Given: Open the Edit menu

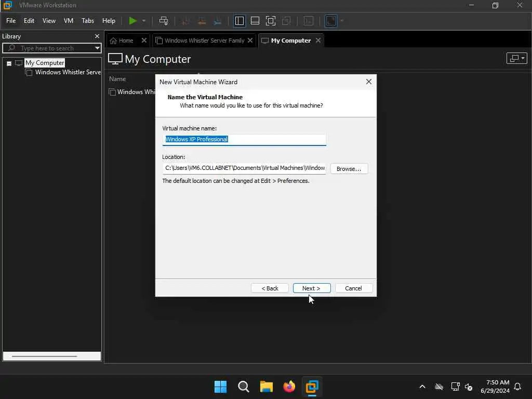Looking at the screenshot, I should coord(29,21).
